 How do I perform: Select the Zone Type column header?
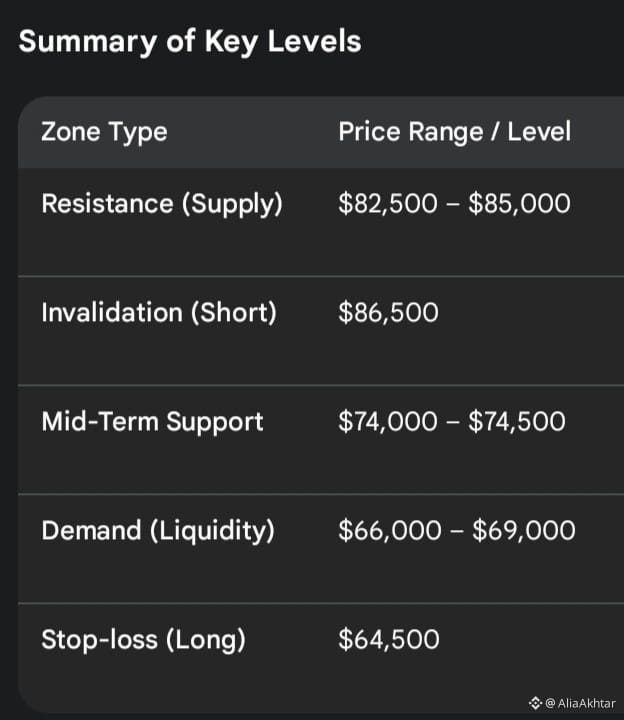(104, 132)
